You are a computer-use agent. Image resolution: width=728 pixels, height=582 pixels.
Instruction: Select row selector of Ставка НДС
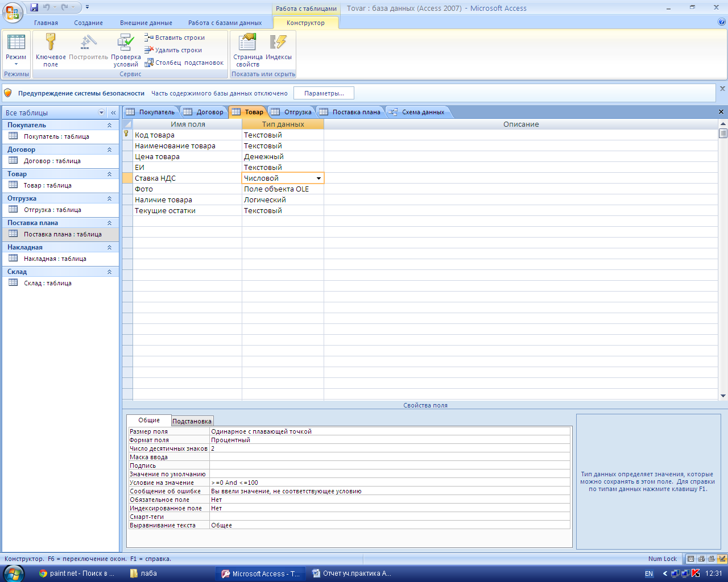coord(127,178)
